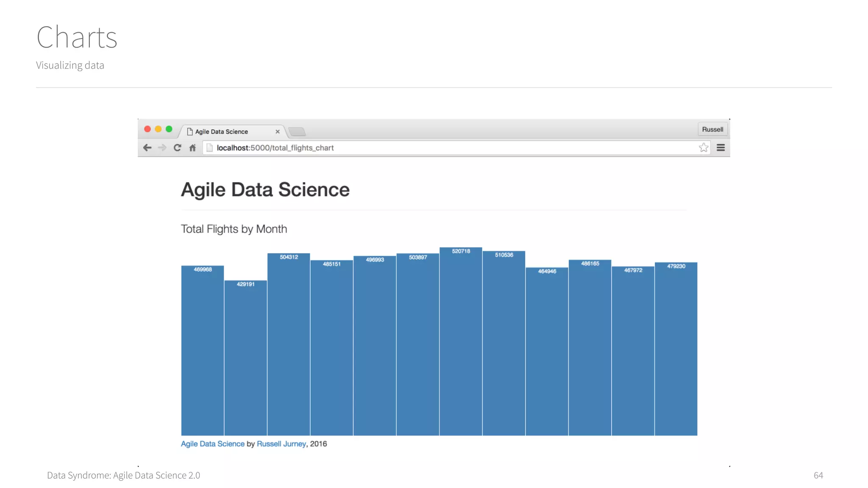Click the yellow minimize window dot
The width and height of the screenshot is (868, 488).
[158, 129]
